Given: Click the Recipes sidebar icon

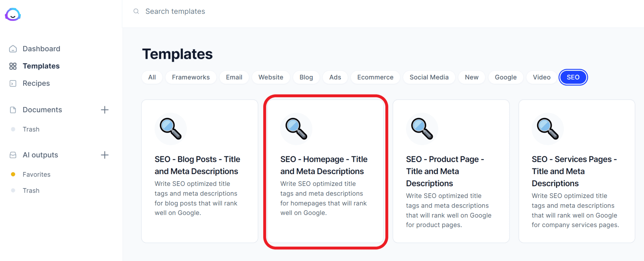Looking at the screenshot, I should pos(13,83).
